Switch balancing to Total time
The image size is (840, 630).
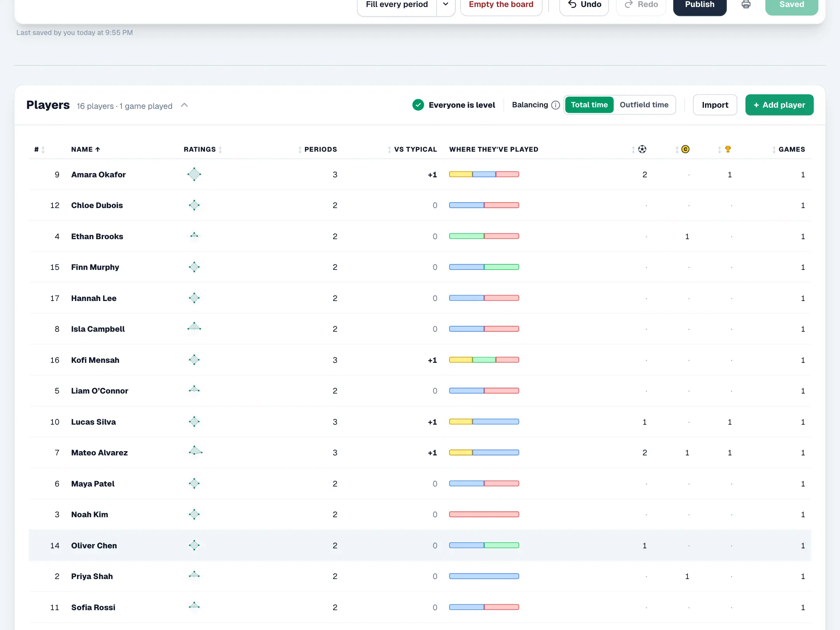coord(589,105)
